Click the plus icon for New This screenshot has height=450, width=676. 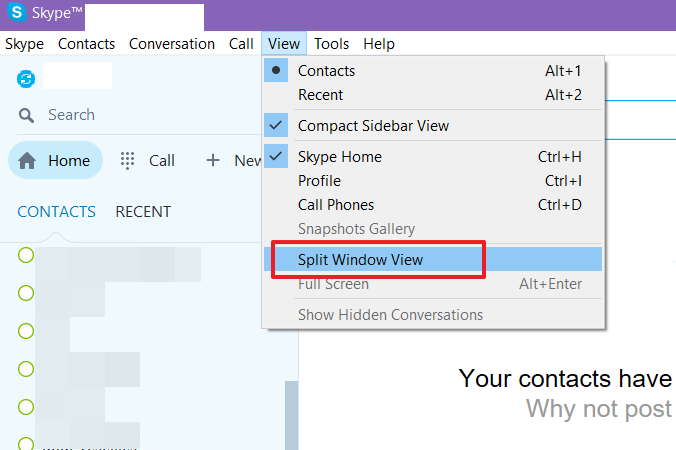pos(213,160)
